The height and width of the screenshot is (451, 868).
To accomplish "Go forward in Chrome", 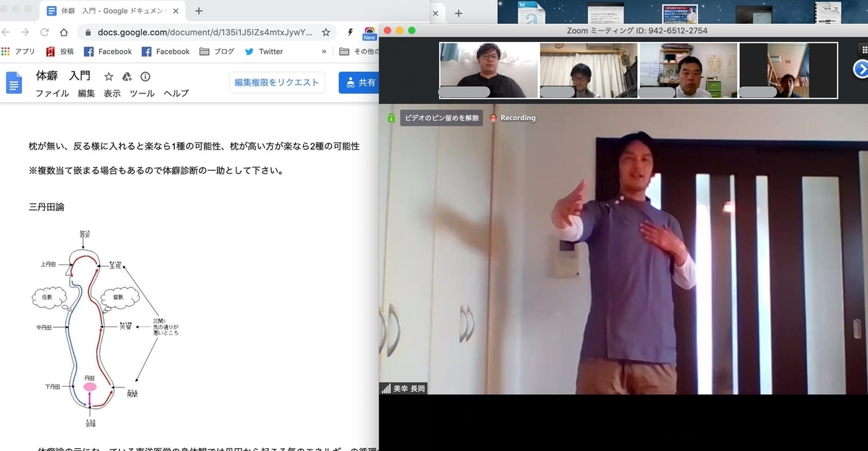I will coord(25,33).
